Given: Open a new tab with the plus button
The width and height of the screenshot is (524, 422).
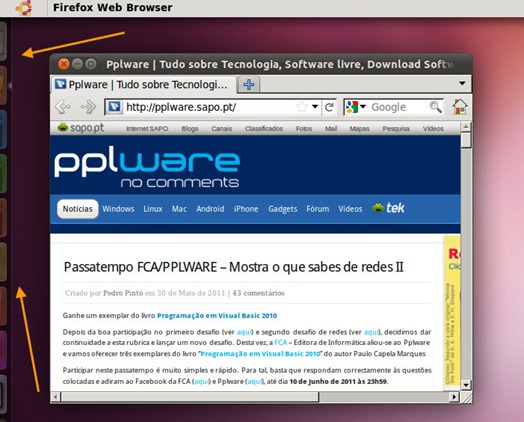Looking at the screenshot, I should click(x=249, y=85).
